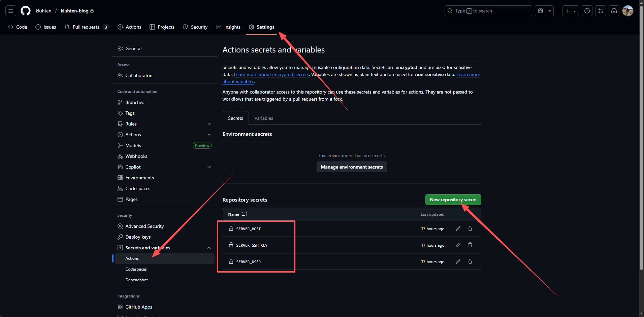Viewport: 644px width, 317px height.
Task: Click New repository secret button
Action: [x=453, y=200]
